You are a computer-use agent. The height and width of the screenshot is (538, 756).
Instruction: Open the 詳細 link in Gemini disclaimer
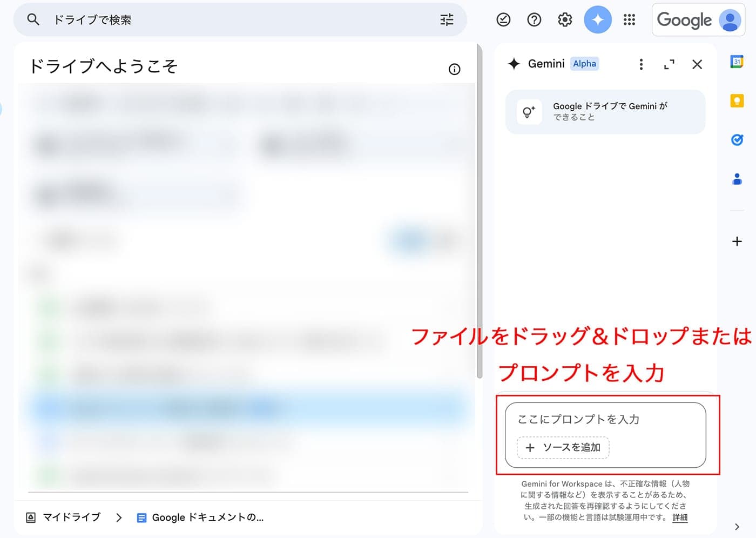(680, 517)
